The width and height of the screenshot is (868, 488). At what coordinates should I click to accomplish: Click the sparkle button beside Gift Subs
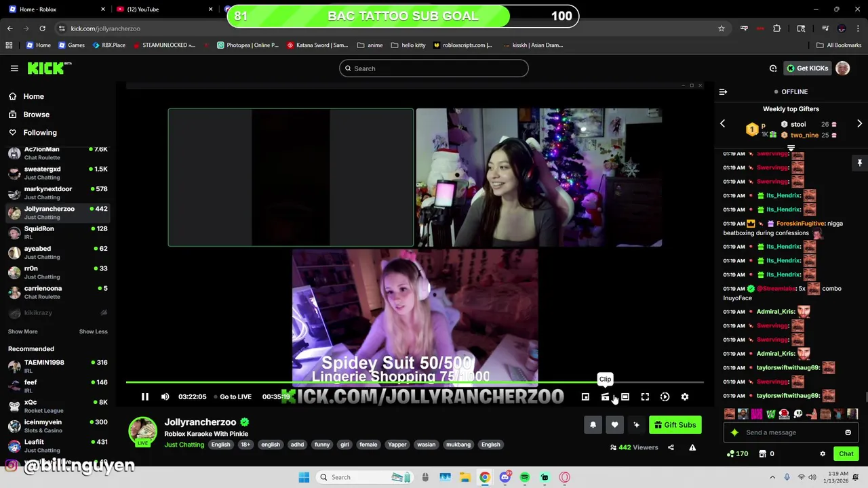click(636, 425)
